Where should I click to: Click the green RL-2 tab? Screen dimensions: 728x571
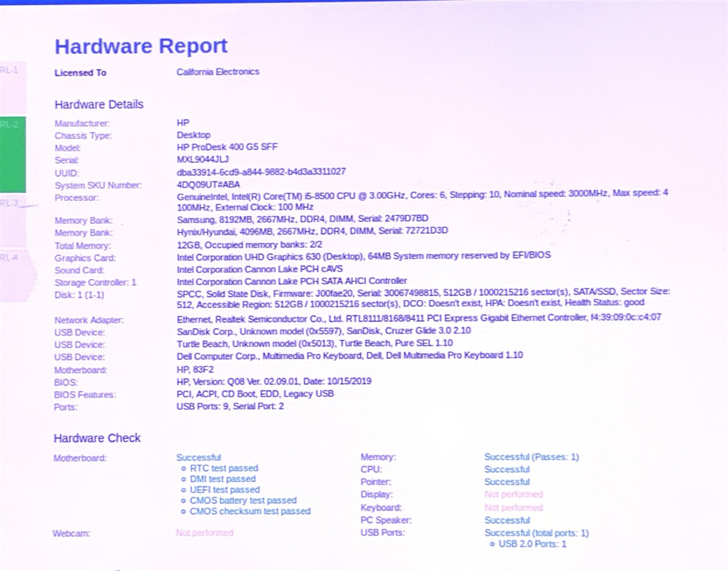(12, 154)
